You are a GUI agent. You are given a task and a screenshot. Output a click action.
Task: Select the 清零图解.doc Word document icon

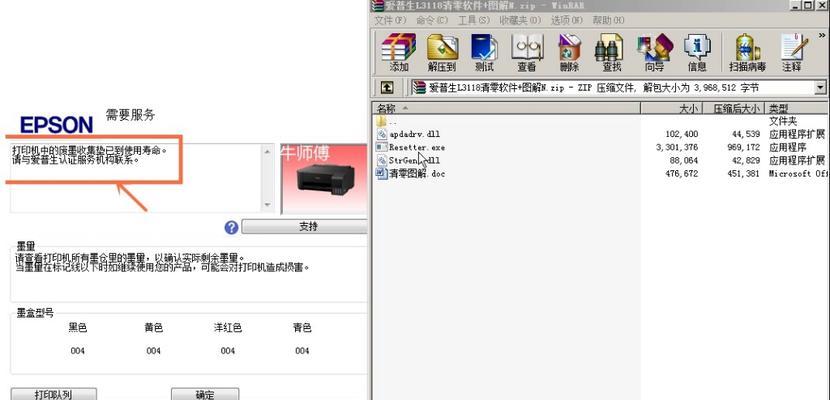tap(381, 174)
